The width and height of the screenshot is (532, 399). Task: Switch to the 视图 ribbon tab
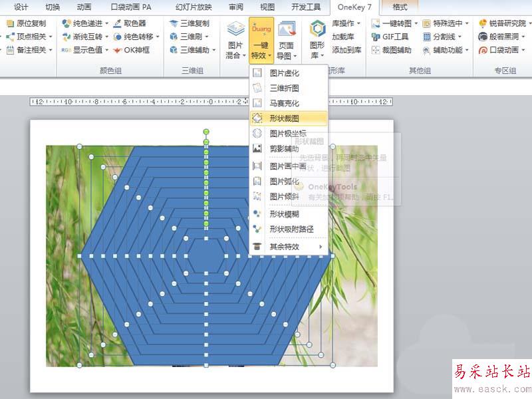(x=267, y=7)
